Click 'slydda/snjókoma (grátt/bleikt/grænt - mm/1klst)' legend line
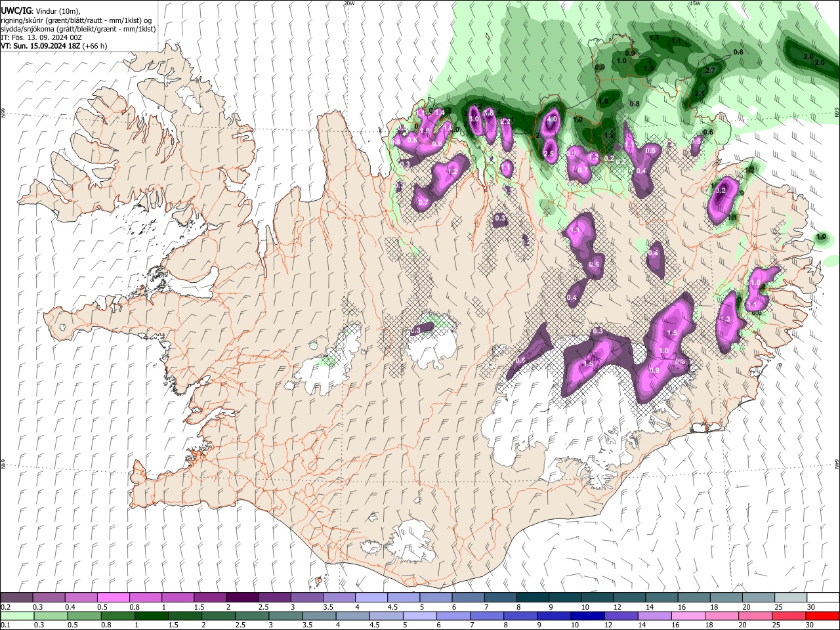 click(x=78, y=29)
